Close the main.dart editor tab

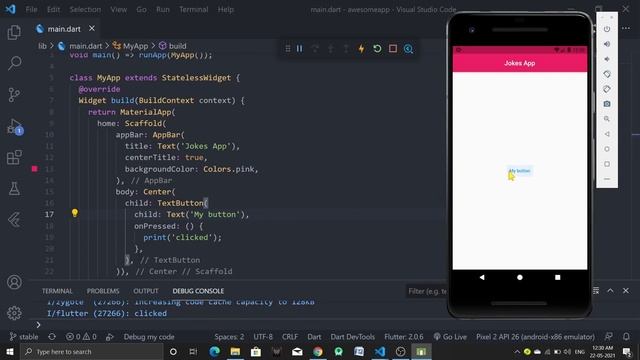pyautogui.click(x=92, y=28)
